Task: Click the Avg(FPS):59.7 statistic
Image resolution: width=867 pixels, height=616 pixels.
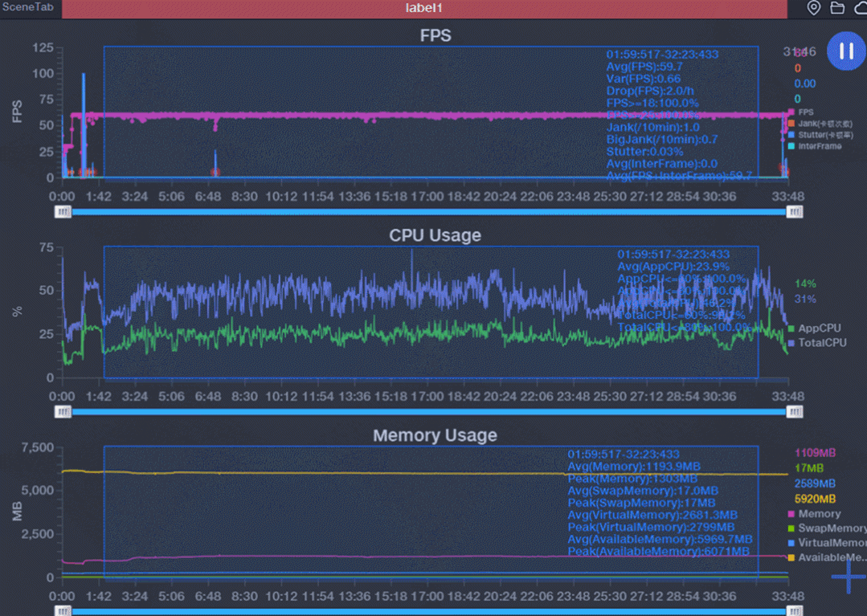Action: point(644,67)
